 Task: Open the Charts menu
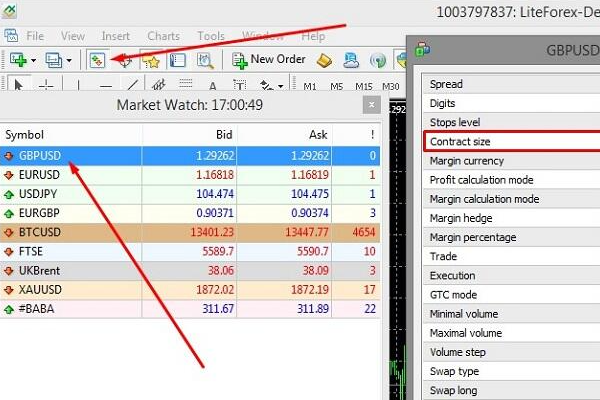click(163, 36)
